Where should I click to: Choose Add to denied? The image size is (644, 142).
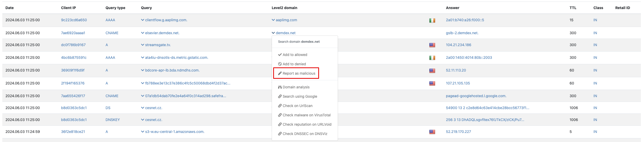coord(292,64)
